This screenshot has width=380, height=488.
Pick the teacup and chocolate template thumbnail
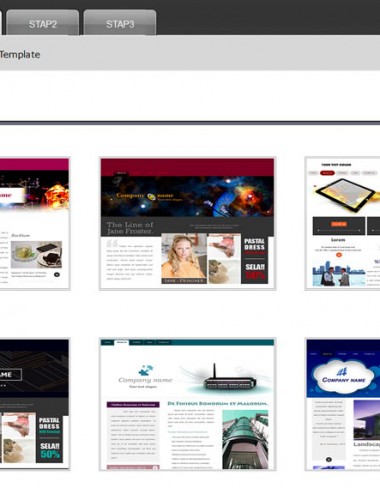point(35,223)
